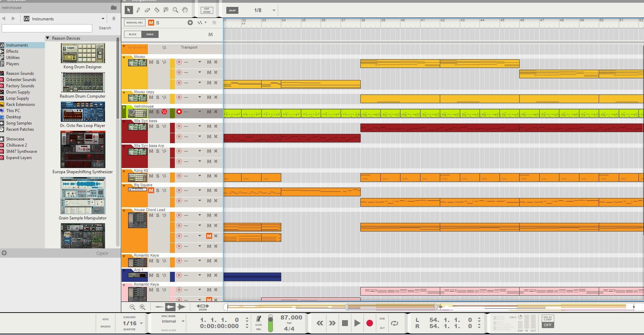Toggle record enable on metrohouse track
The height and width of the screenshot is (335, 644).
(179, 112)
